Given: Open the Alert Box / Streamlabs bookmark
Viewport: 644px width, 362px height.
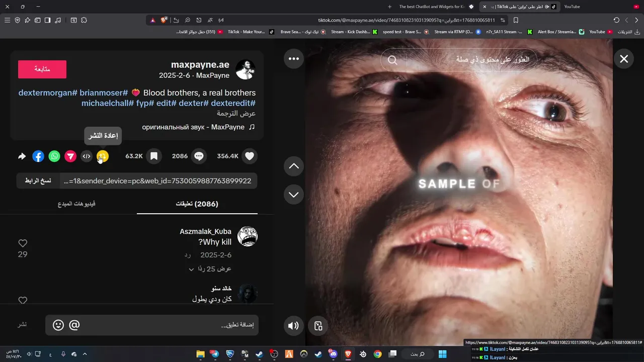Looking at the screenshot, I should [x=561, y=32].
